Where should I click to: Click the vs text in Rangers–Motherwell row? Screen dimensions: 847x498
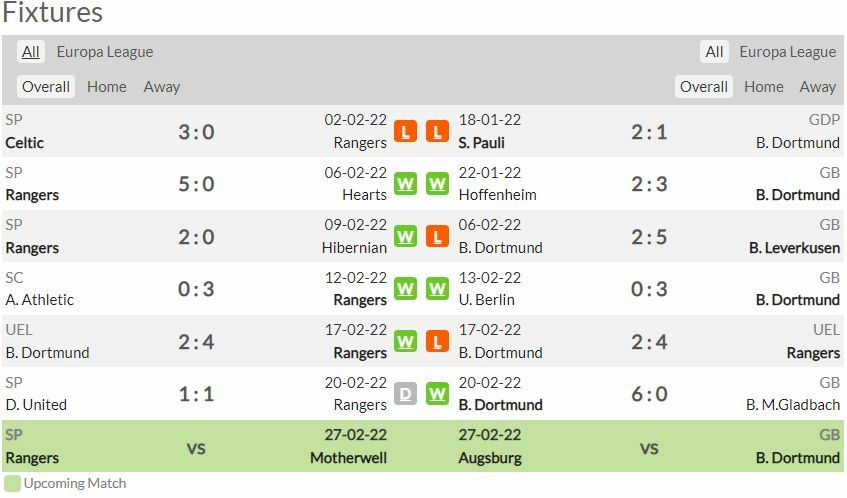[x=196, y=447]
